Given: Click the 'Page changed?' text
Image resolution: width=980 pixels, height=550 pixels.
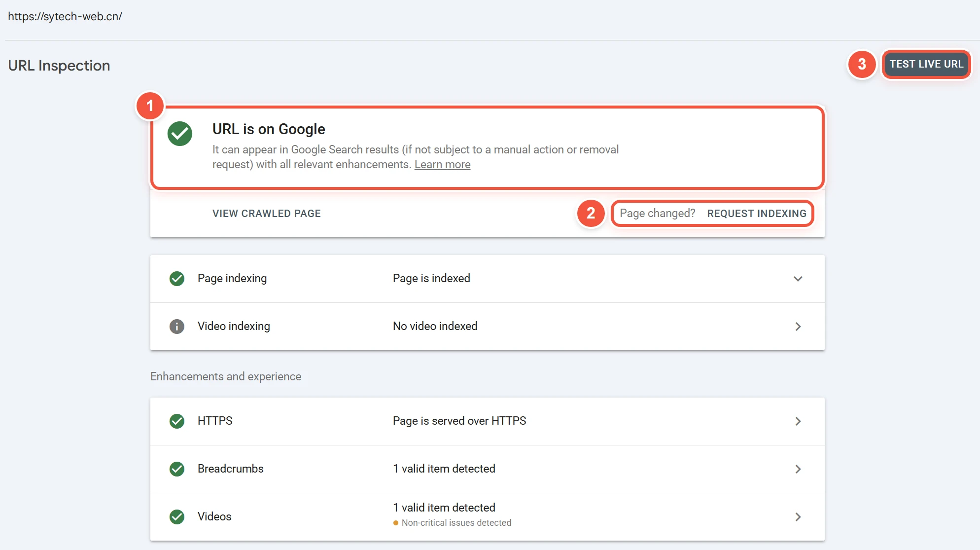Looking at the screenshot, I should 658,214.
